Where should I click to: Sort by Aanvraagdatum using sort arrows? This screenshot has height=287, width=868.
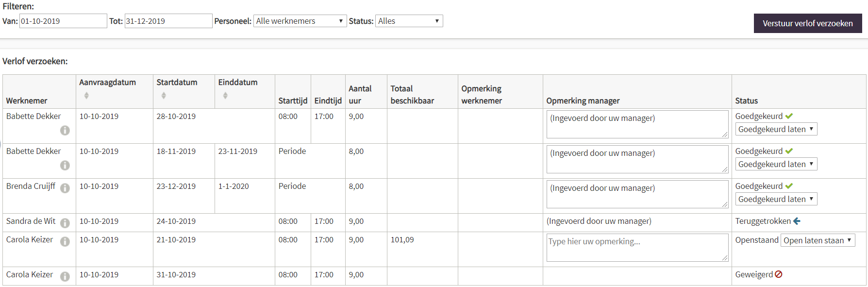click(86, 96)
